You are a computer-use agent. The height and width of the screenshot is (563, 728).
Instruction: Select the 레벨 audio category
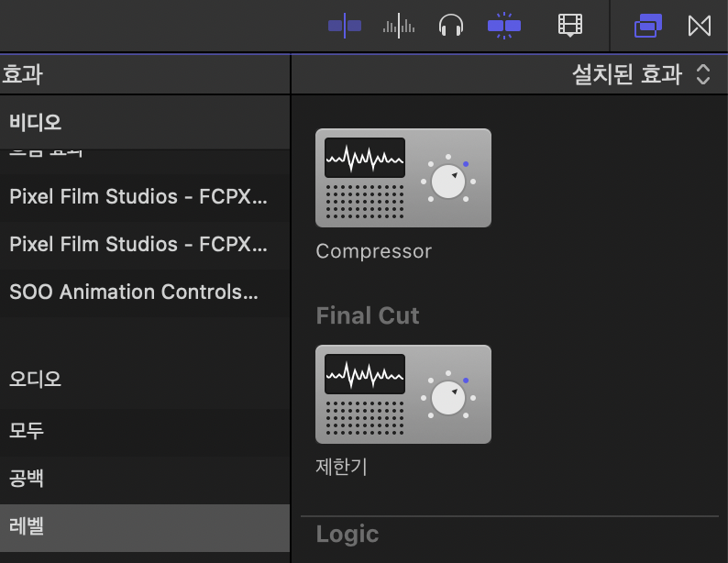click(x=145, y=528)
